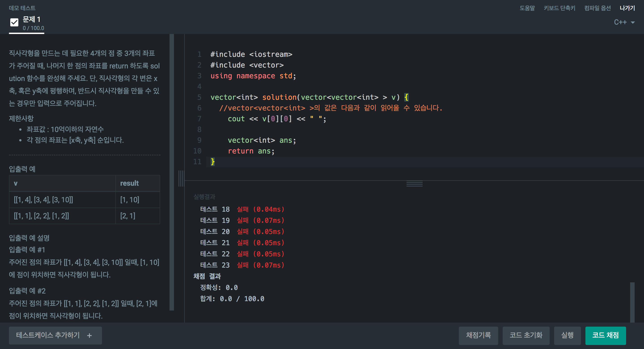Click the 테스트 18 failure result
Screen dimensions: 644x349
tap(242, 209)
